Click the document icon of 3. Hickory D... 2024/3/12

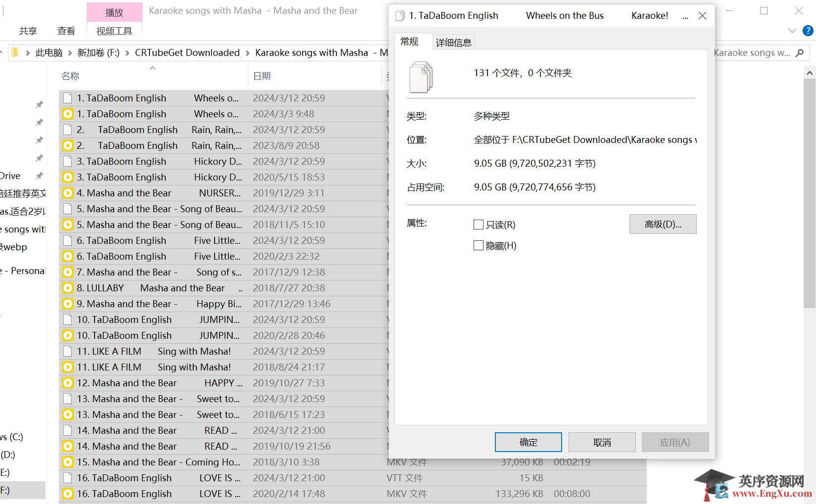(x=68, y=161)
